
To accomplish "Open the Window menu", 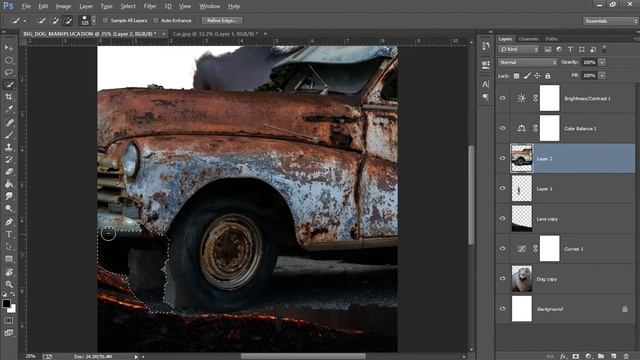I will [x=209, y=6].
